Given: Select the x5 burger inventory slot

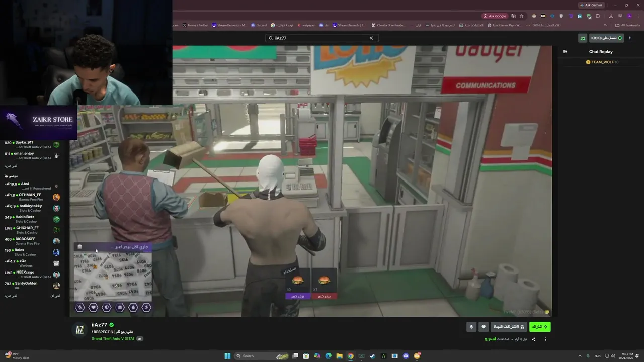Looking at the screenshot, I should (298, 284).
